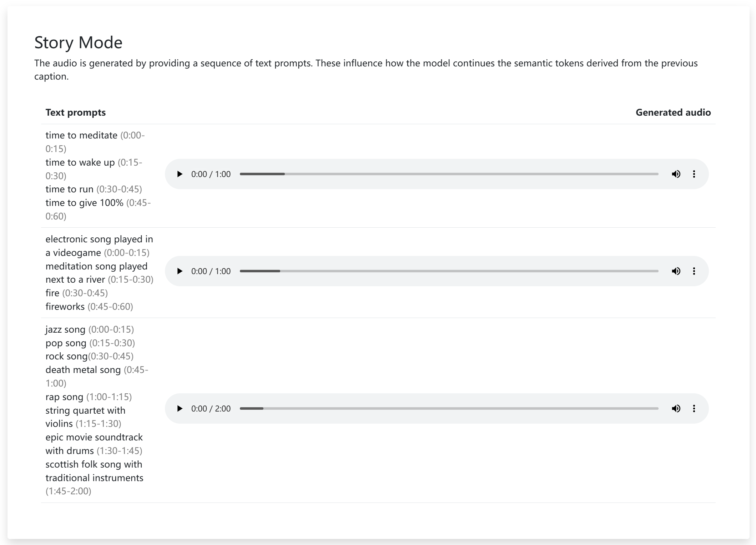Click the 'fireworks' prompt text
Image resolution: width=756 pixels, height=545 pixels.
click(x=65, y=307)
